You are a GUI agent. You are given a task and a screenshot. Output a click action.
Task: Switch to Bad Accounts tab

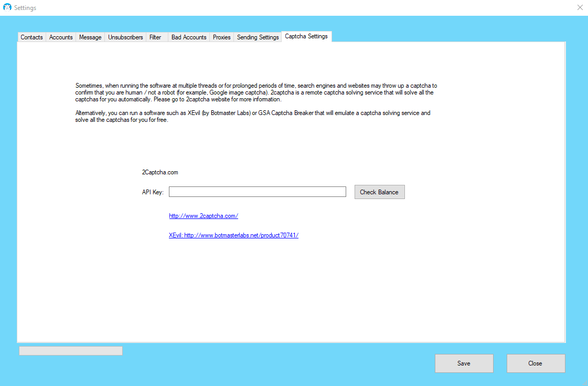coord(189,37)
